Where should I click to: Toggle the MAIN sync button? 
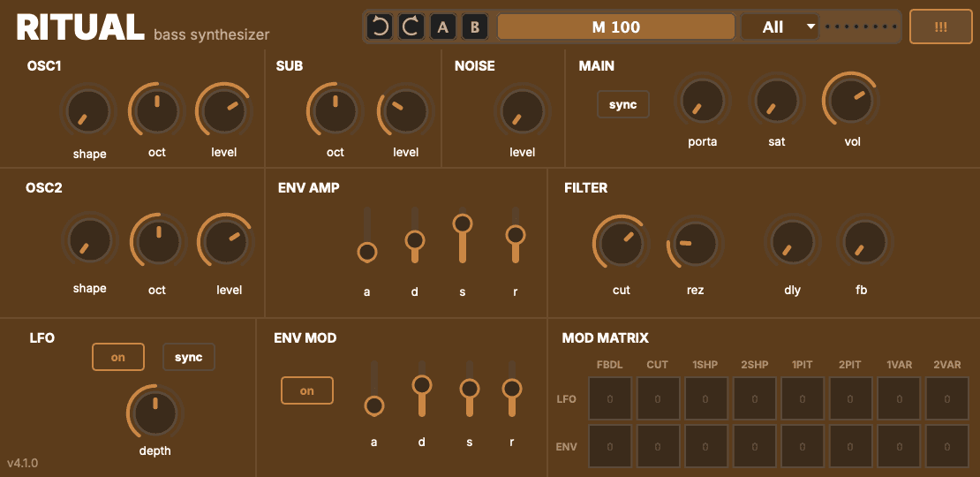(623, 104)
